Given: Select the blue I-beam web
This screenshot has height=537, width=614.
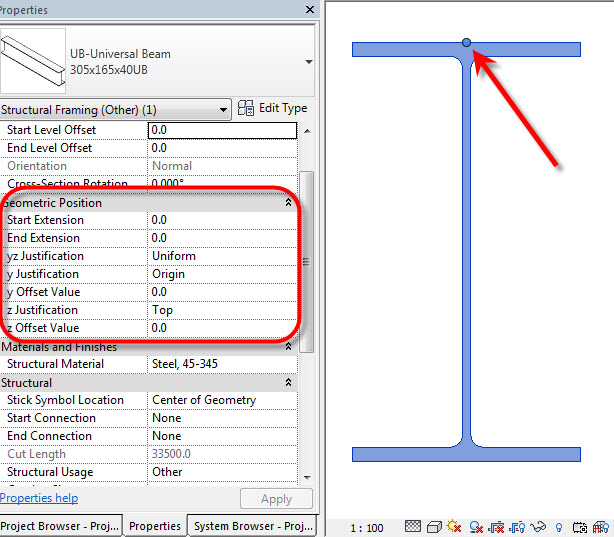Looking at the screenshot, I should pos(466,251).
